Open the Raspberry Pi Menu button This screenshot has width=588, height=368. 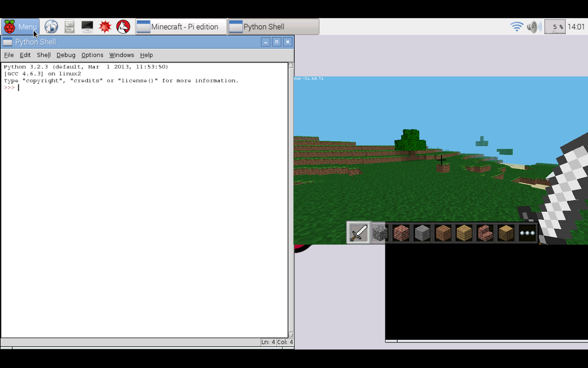(20, 26)
